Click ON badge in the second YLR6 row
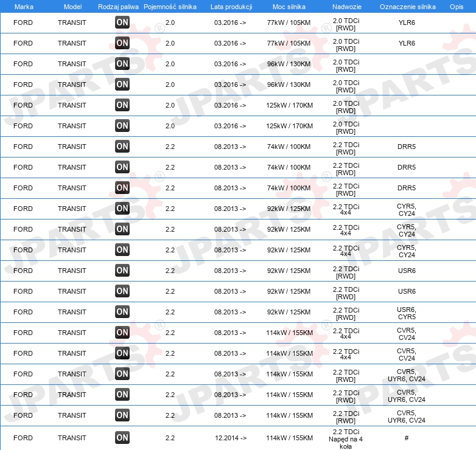This screenshot has width=476, height=450. tap(122, 43)
